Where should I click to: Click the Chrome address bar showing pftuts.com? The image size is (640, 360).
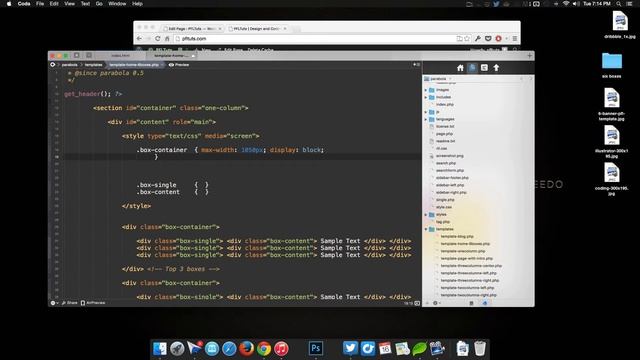coord(314,39)
